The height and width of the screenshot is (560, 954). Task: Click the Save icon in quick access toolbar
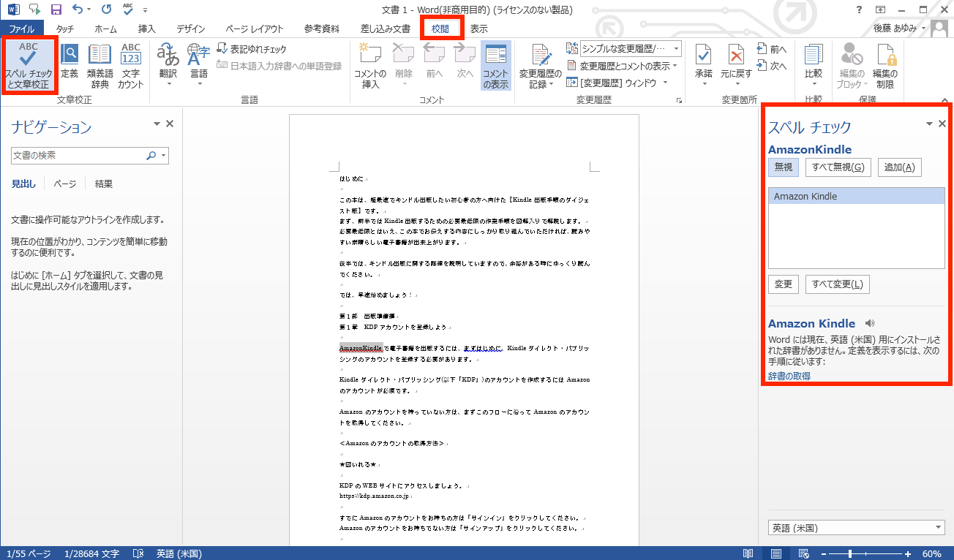coord(56,10)
